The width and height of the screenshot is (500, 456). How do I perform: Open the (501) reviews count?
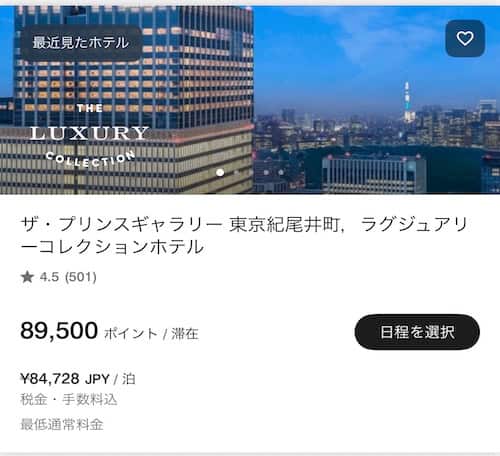[x=81, y=277]
